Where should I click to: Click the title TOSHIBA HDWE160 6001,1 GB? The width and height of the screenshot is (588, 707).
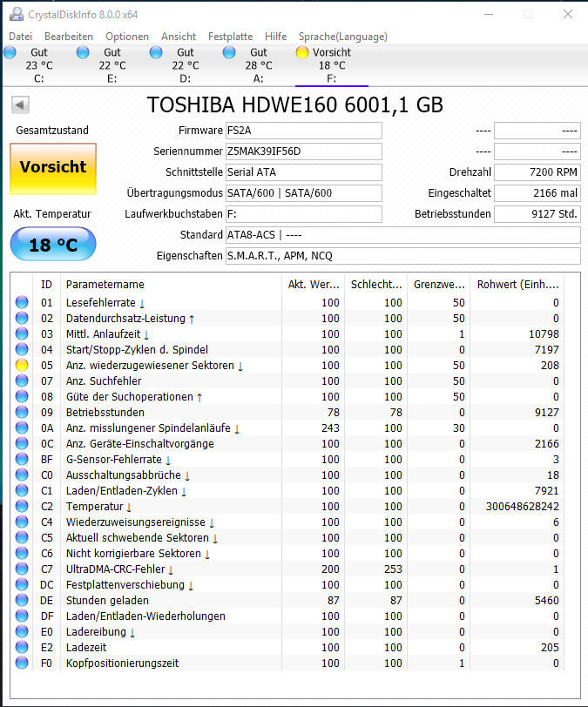(294, 104)
